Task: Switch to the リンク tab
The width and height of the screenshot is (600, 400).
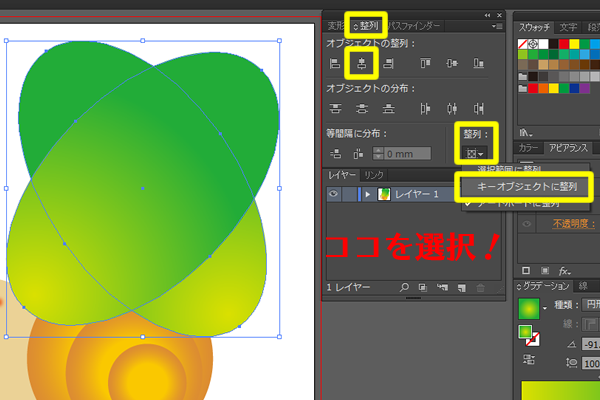Action: [x=373, y=175]
